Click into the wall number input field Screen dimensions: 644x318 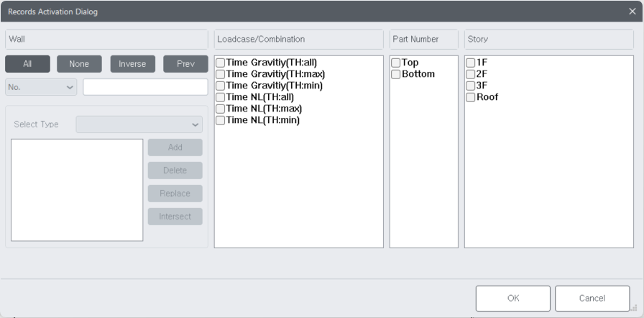click(x=145, y=87)
